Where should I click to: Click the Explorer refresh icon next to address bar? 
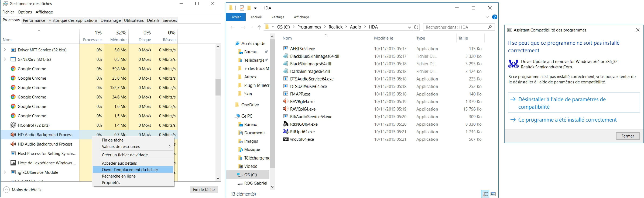416,27
